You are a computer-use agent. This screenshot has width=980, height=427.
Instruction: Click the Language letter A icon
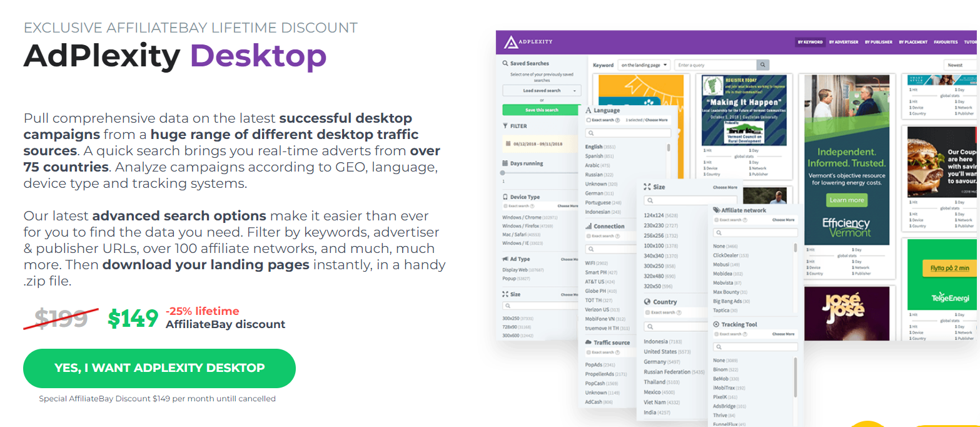pos(589,110)
